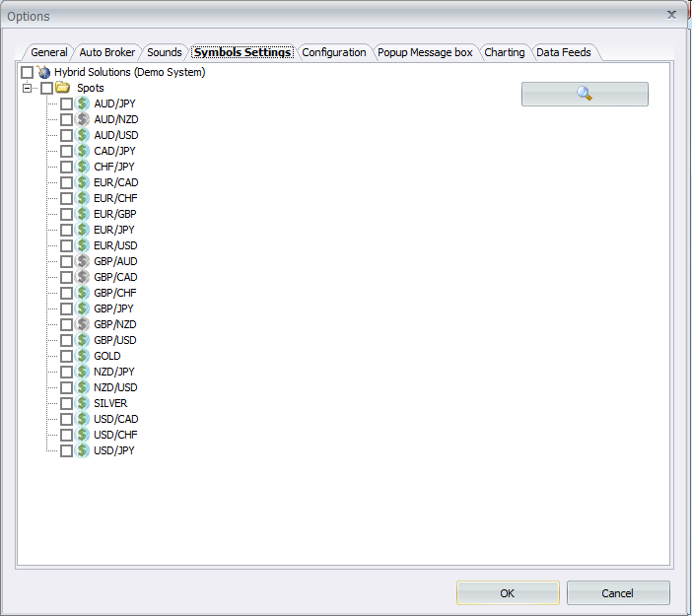The height and width of the screenshot is (616, 692).
Task: Click the SILVER symbol icon
Action: pyautogui.click(x=82, y=403)
